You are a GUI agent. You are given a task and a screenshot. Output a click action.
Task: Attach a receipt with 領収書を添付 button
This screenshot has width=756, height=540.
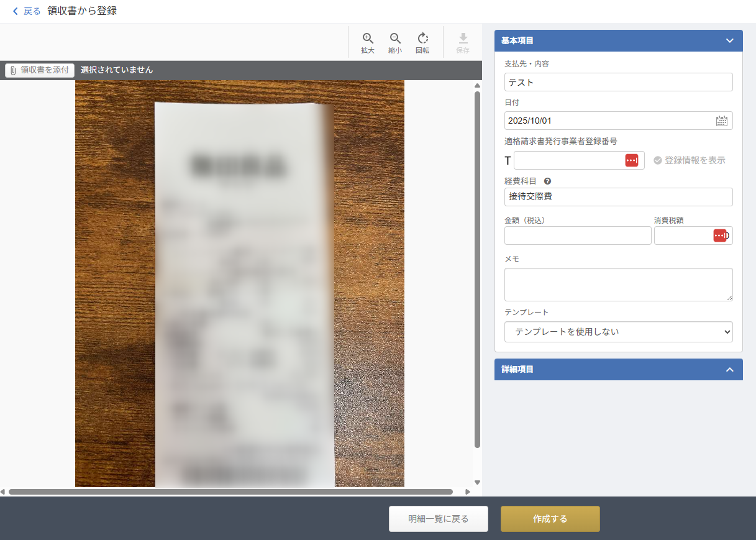coord(40,70)
